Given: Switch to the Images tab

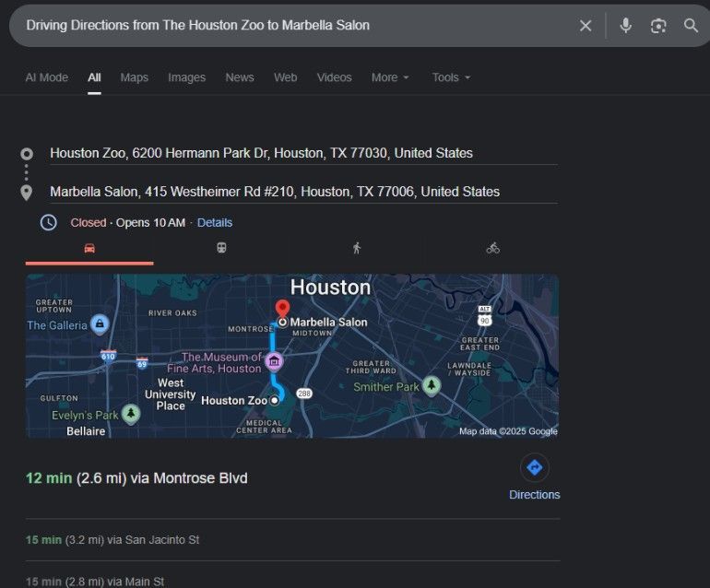Looking at the screenshot, I should point(186,77).
